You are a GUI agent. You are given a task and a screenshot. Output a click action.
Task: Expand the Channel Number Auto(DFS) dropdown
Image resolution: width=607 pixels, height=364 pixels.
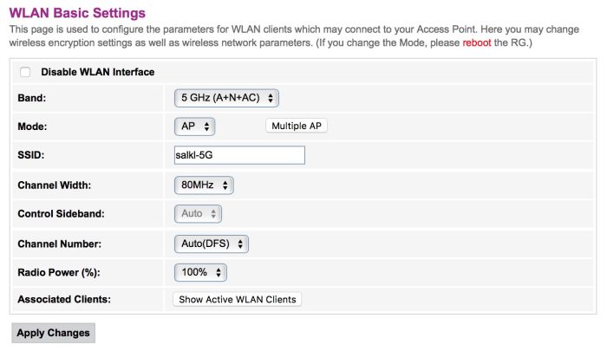tap(212, 244)
